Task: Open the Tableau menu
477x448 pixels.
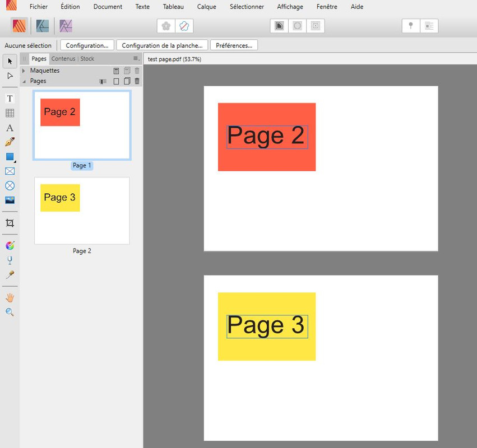Action: click(173, 6)
